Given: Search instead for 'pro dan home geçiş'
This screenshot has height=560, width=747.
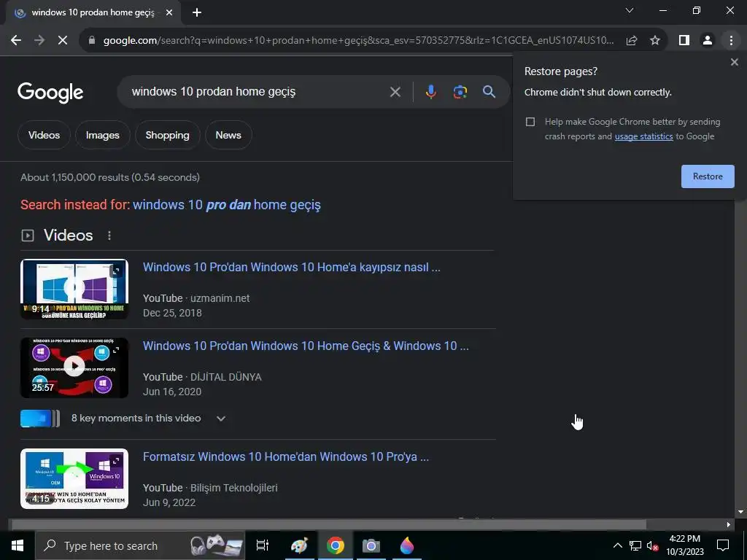Looking at the screenshot, I should tap(227, 205).
